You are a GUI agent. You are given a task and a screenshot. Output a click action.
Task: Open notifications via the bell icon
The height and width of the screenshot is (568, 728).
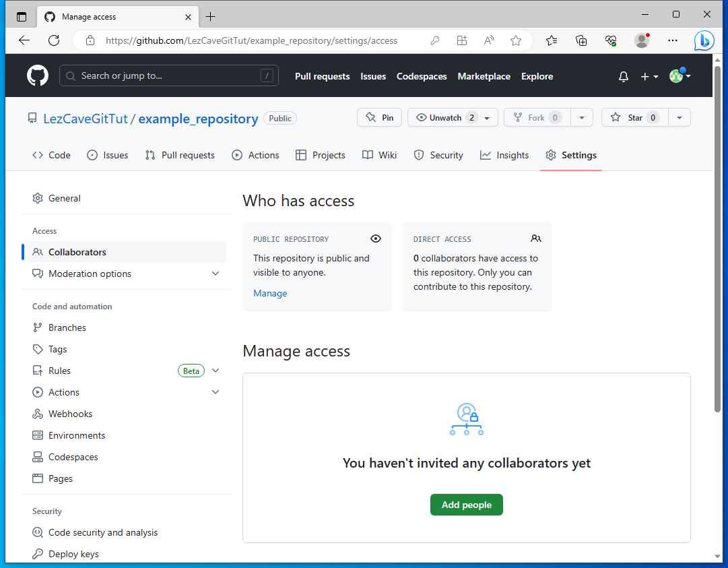tap(623, 76)
